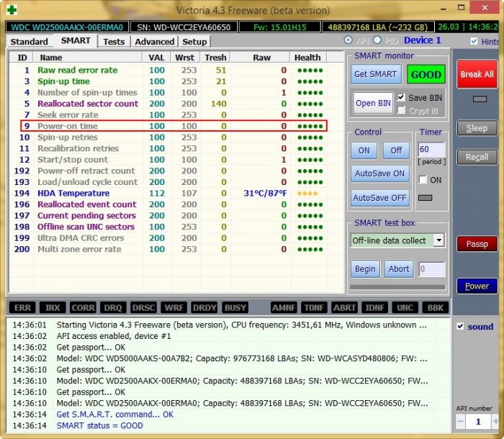
Task: Click the BBK error indicator
Action: click(435, 307)
